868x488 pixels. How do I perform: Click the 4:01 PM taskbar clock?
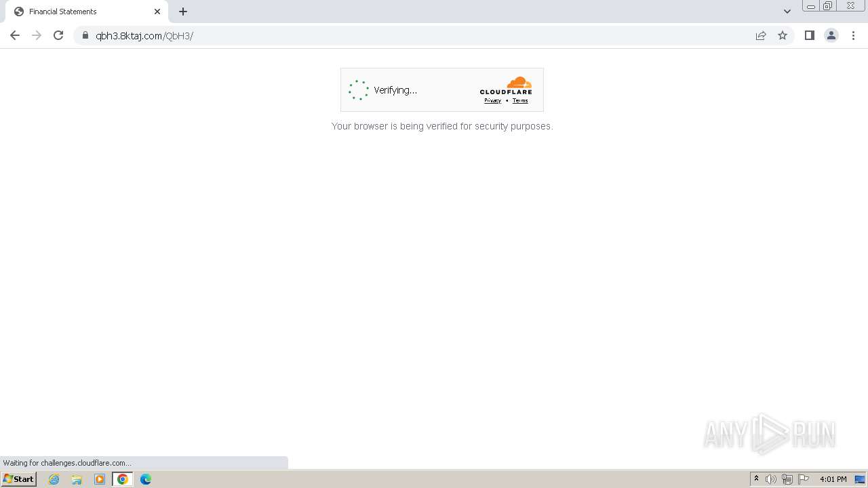click(x=833, y=479)
